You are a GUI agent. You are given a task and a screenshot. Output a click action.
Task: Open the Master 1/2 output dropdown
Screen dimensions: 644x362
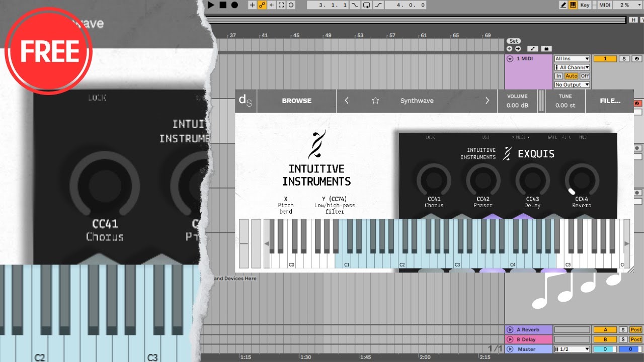(572, 349)
